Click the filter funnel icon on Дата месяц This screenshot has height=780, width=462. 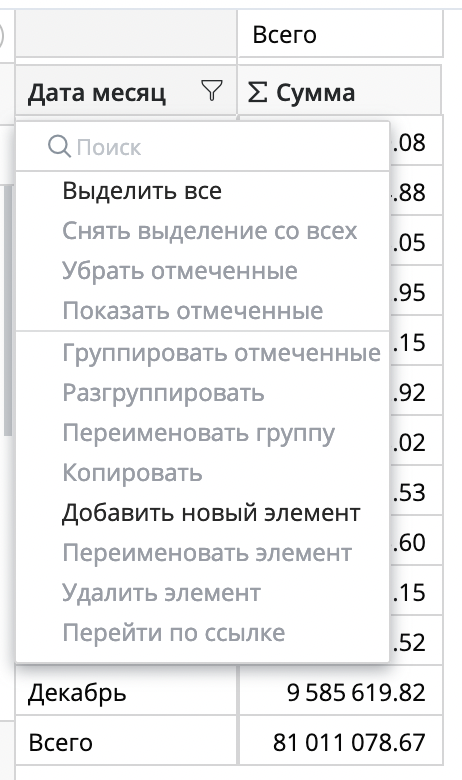point(212,91)
